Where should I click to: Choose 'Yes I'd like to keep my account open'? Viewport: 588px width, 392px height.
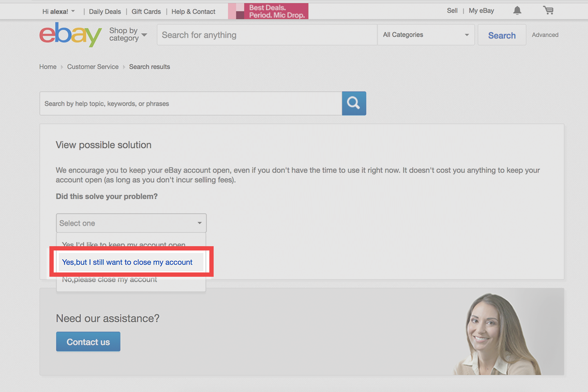pos(123,244)
